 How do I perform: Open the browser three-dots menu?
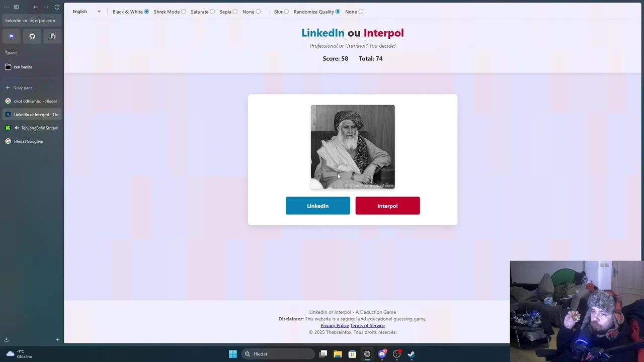tap(6, 7)
